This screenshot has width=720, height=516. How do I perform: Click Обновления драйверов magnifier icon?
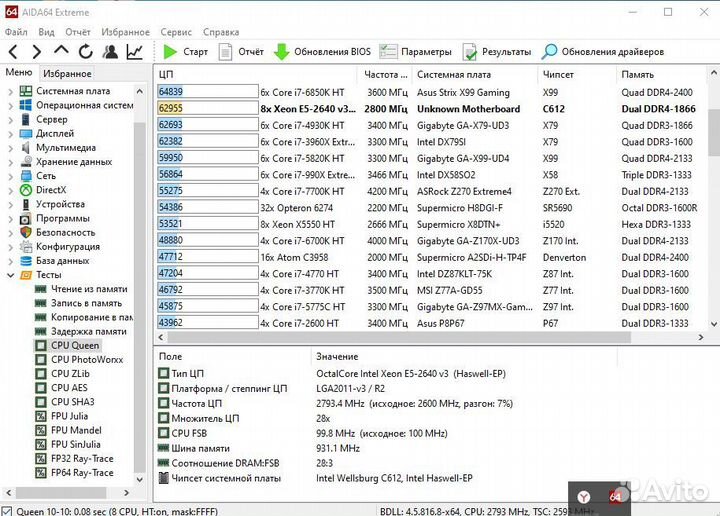pos(550,51)
